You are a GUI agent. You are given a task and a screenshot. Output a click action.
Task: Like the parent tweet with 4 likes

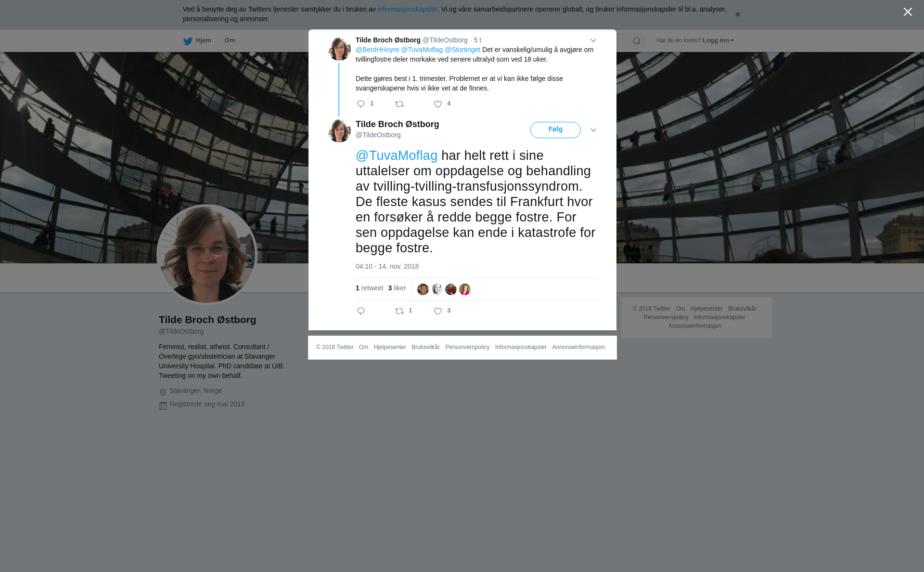tap(438, 104)
